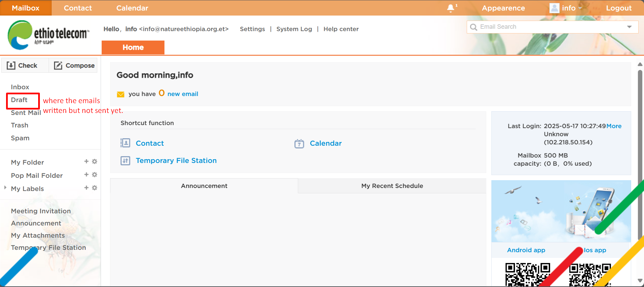644x287 pixels.
Task: Add a new Pop Mail Folder
Action: click(86, 175)
